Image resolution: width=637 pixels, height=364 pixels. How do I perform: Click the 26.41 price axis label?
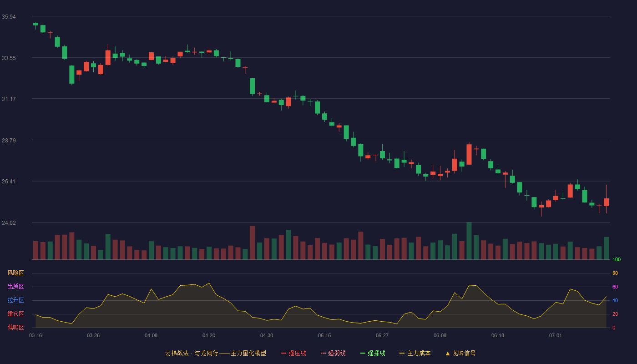tap(9, 181)
